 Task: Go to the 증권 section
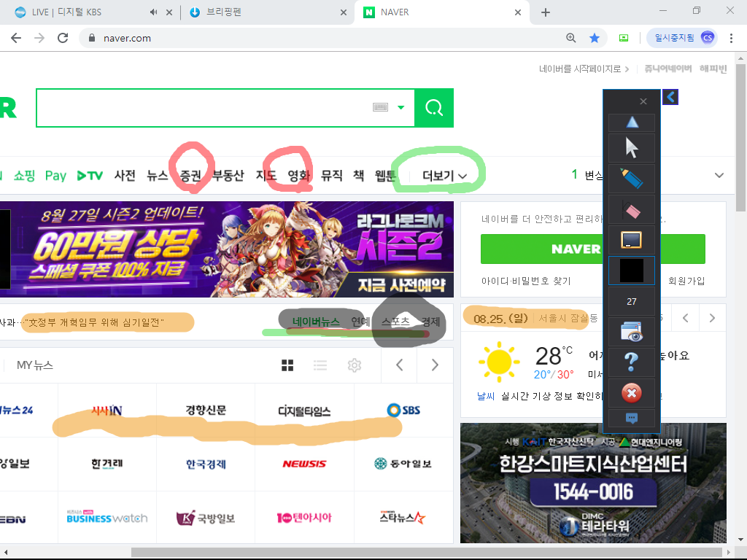[190, 176]
